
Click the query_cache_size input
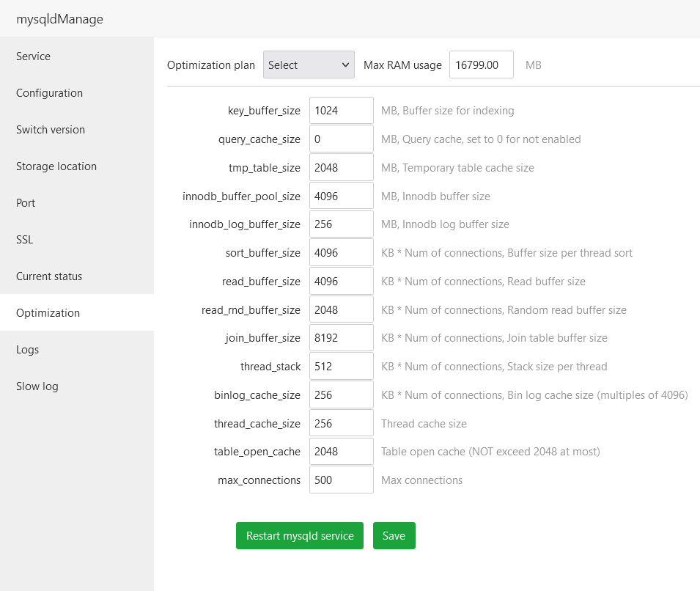[x=341, y=139]
